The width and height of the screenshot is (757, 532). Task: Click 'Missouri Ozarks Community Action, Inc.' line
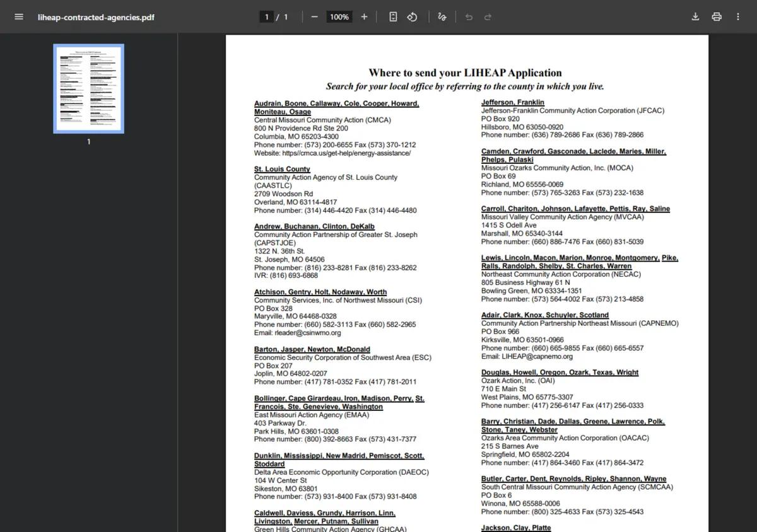557,168
